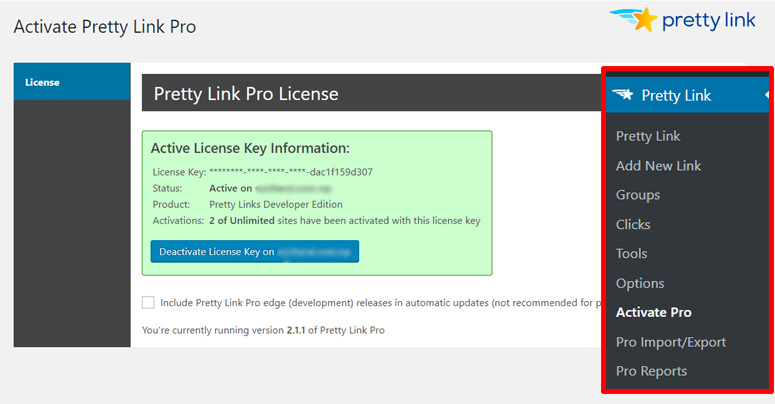Screen dimensions: 775x404
Task: Click the Pretty Link Pro License header
Action: pos(246,93)
